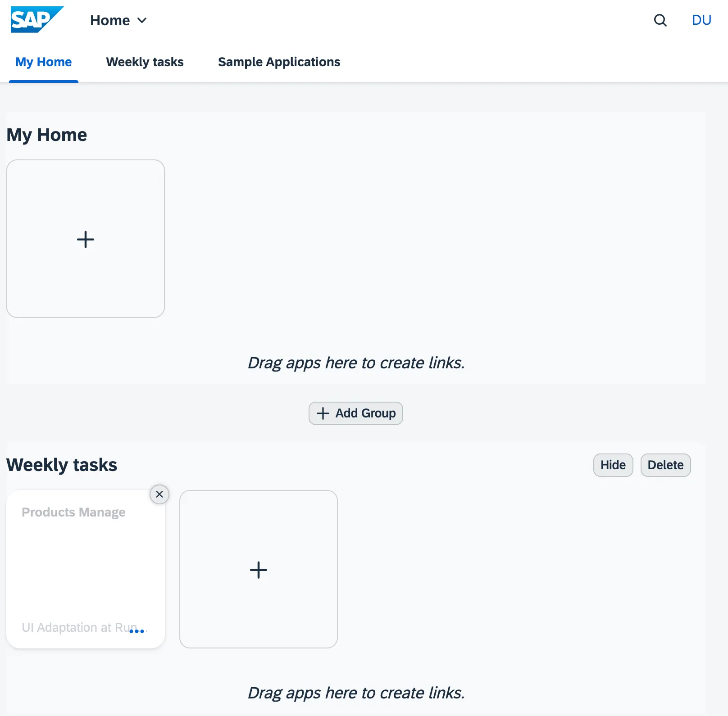Click Weekly tasks' drag apps links area
The height and width of the screenshot is (716, 728).
click(x=356, y=693)
